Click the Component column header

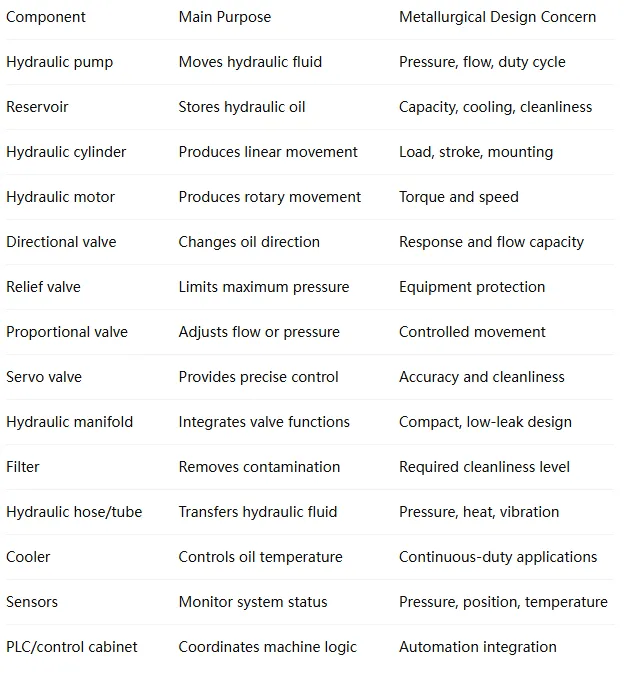pyautogui.click(x=46, y=17)
